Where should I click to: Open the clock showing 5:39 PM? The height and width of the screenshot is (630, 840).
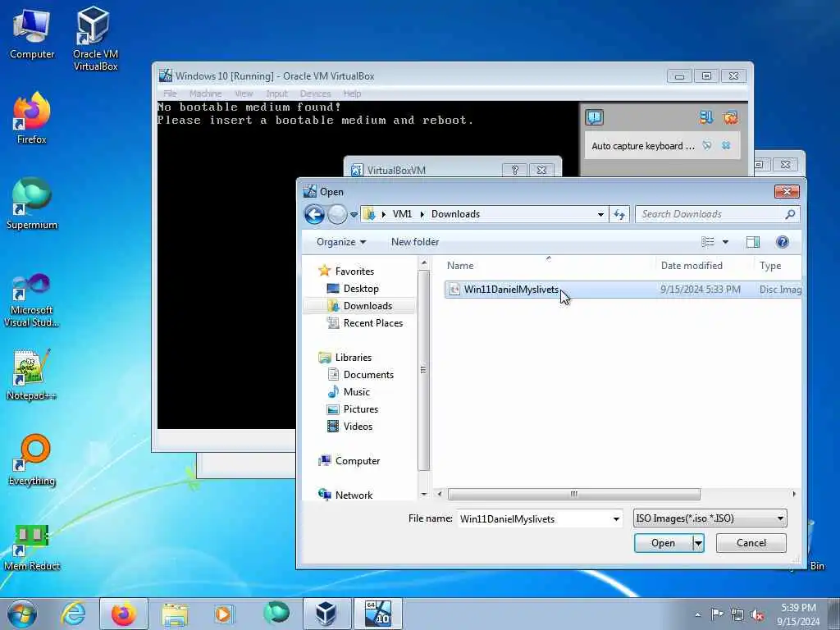pos(798,614)
